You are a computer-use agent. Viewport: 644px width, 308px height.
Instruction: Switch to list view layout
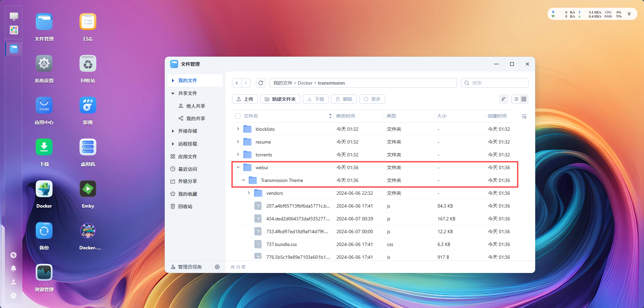[516, 99]
